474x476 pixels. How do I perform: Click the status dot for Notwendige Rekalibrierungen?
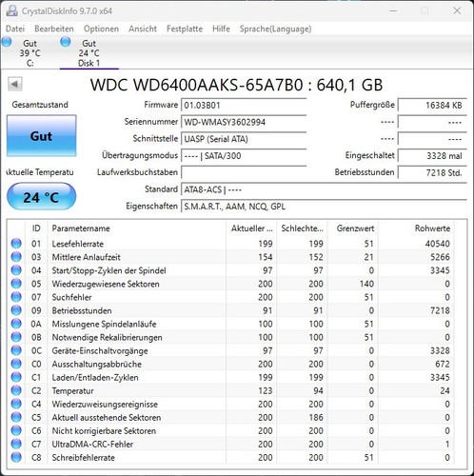pos(16,337)
